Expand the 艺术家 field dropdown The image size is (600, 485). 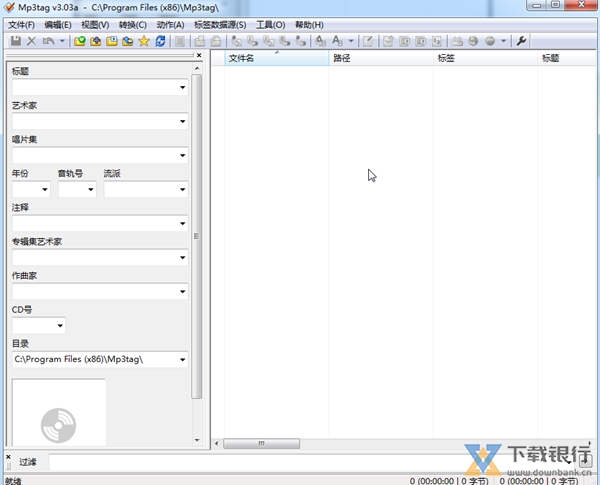[183, 122]
